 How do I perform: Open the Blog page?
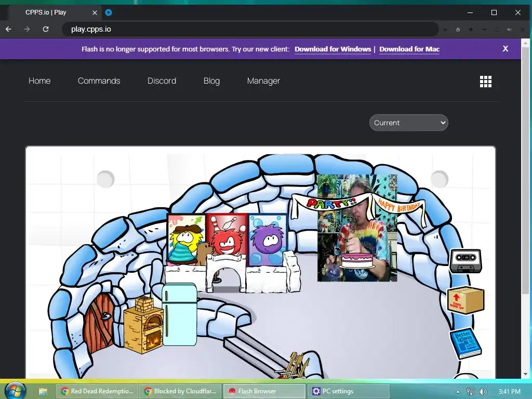tap(211, 81)
